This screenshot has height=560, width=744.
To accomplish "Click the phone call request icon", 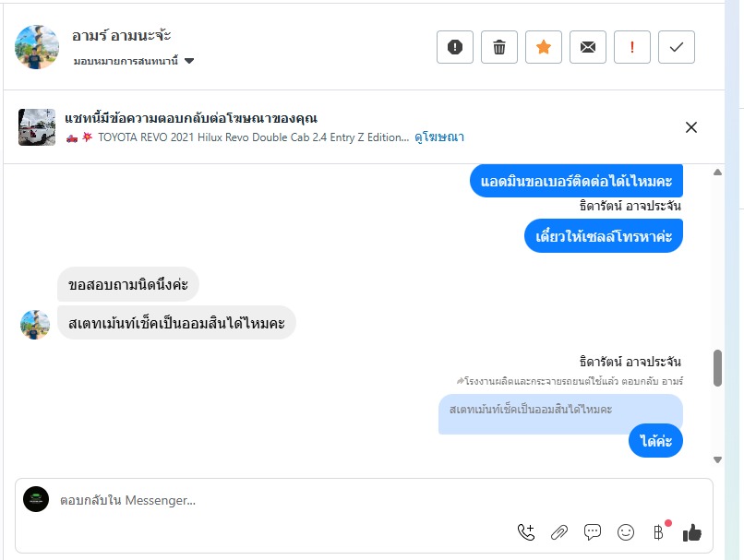I will coord(526,531).
